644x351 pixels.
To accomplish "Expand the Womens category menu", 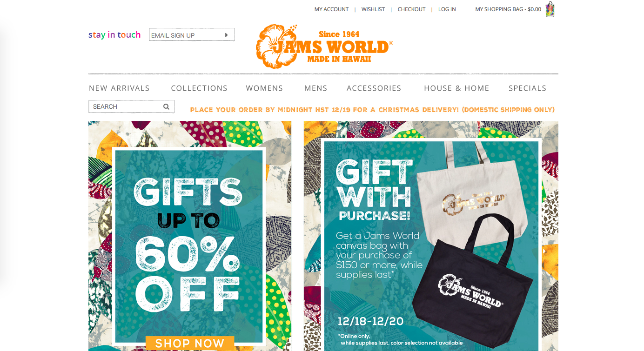I will point(264,88).
